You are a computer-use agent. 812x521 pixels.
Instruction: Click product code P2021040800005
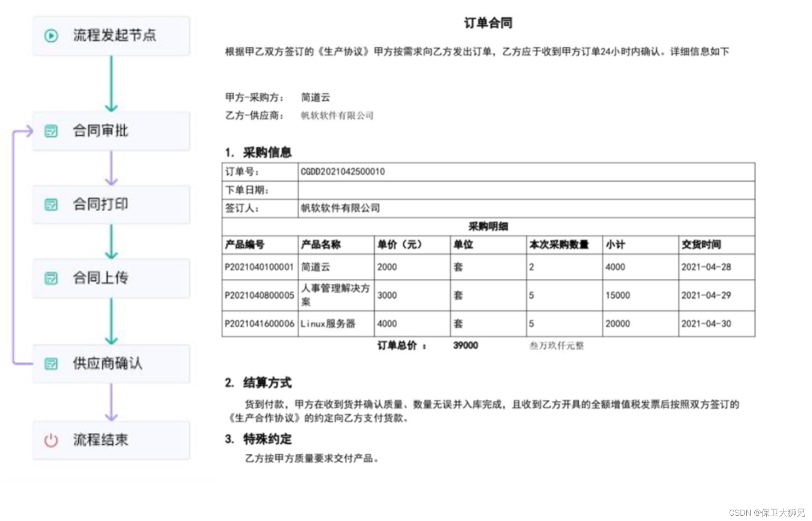[x=259, y=296]
